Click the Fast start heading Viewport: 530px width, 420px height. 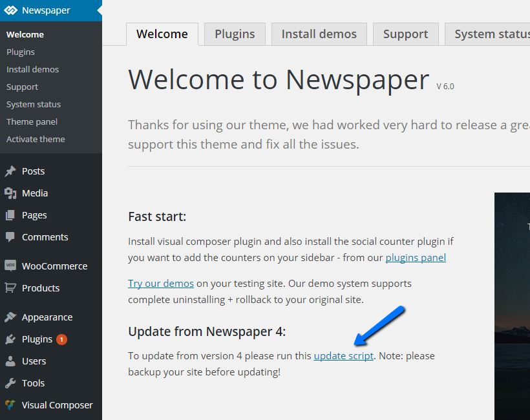point(157,216)
